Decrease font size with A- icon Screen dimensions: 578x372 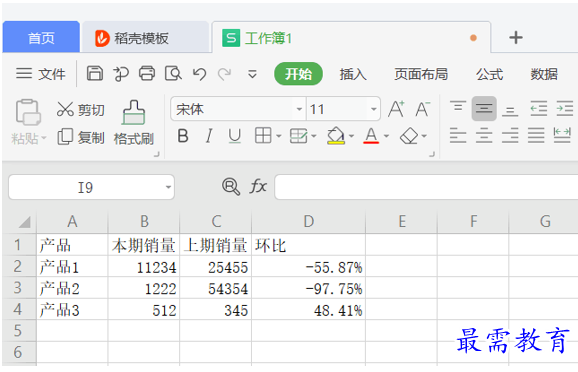pyautogui.click(x=422, y=109)
